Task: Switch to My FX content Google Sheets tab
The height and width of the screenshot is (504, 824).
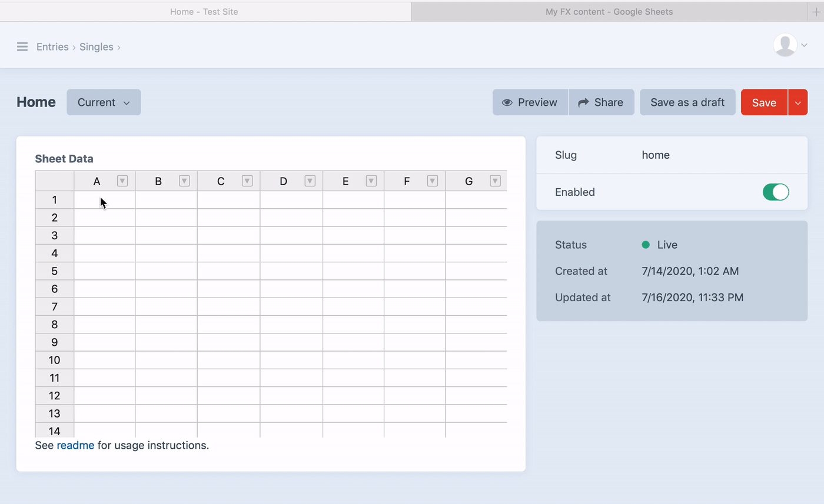Action: 609,12
